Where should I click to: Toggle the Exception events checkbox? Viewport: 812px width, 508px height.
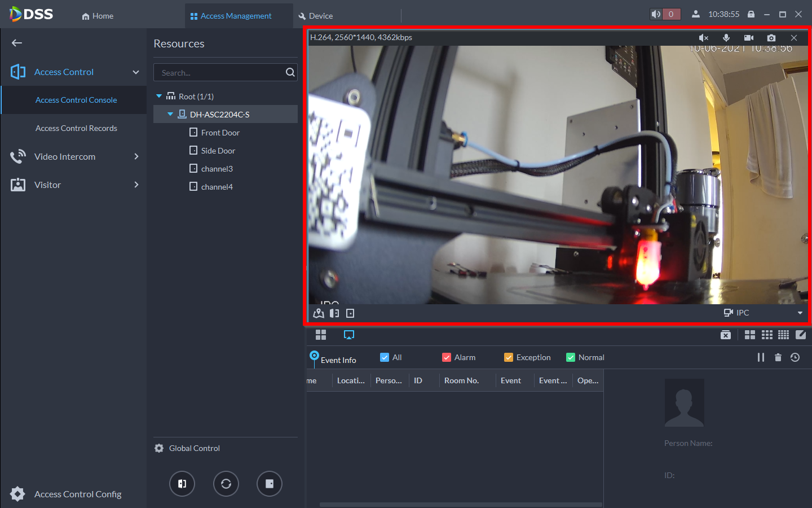point(509,357)
